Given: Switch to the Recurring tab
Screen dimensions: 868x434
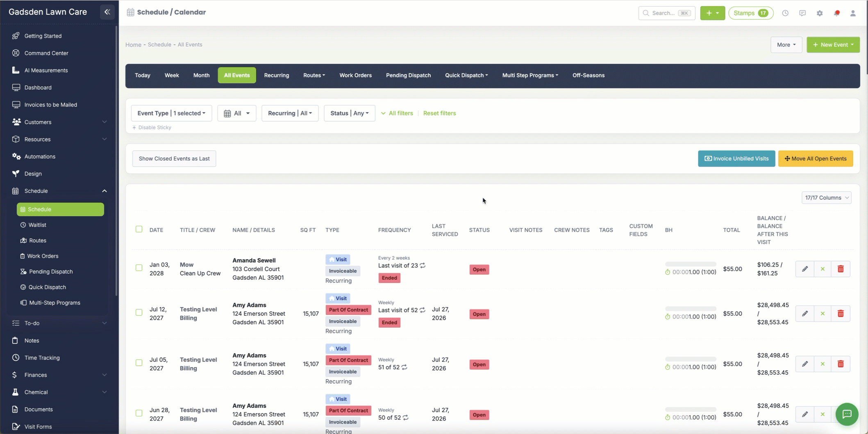Looking at the screenshot, I should [x=276, y=75].
